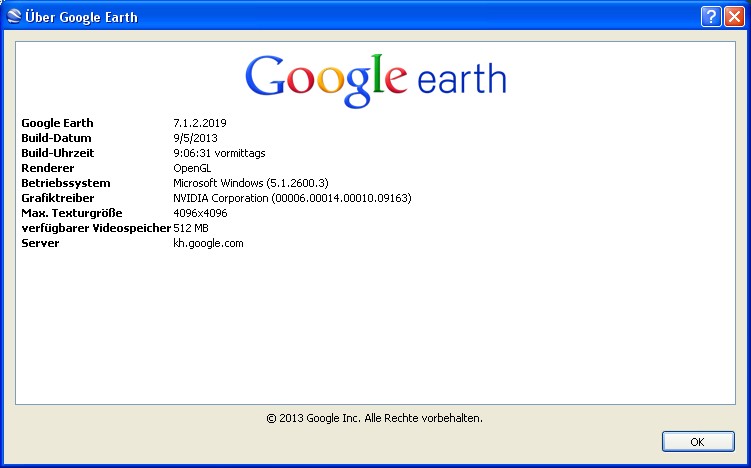751x468 pixels.
Task: Click the Server label
Action: pyautogui.click(x=40, y=243)
